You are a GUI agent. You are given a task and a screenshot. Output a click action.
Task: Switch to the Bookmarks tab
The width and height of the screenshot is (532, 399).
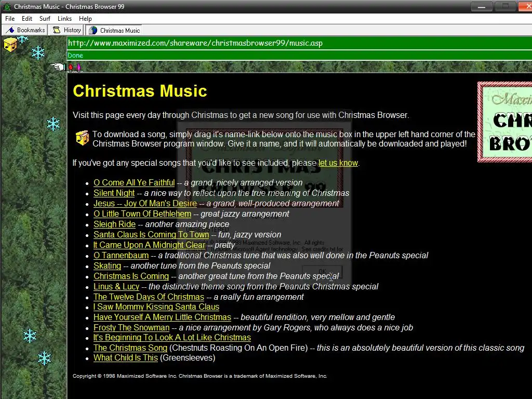click(x=25, y=30)
